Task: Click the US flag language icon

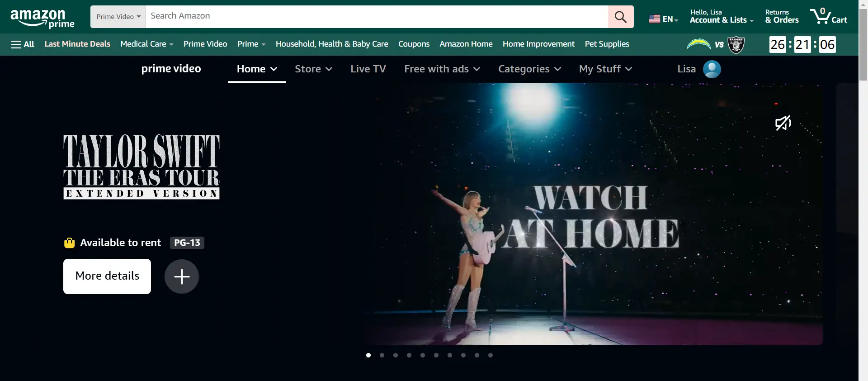Action: (654, 19)
